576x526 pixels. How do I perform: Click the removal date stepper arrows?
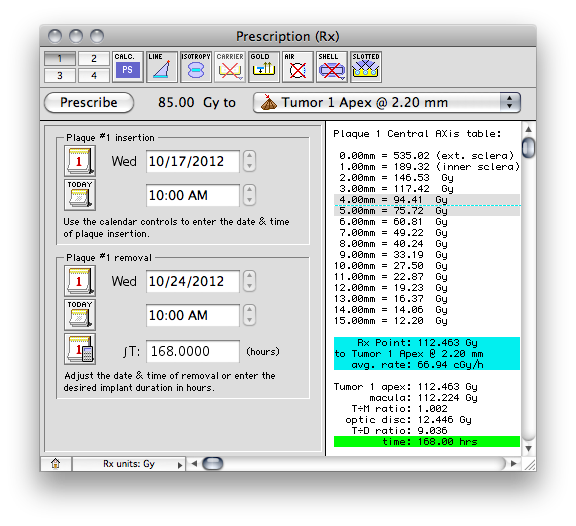coord(249,281)
